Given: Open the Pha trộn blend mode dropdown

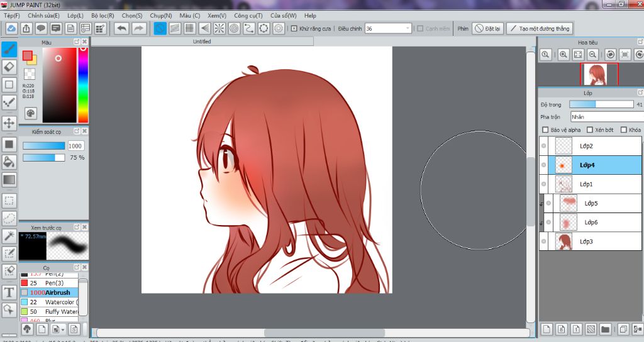Looking at the screenshot, I should tap(607, 117).
